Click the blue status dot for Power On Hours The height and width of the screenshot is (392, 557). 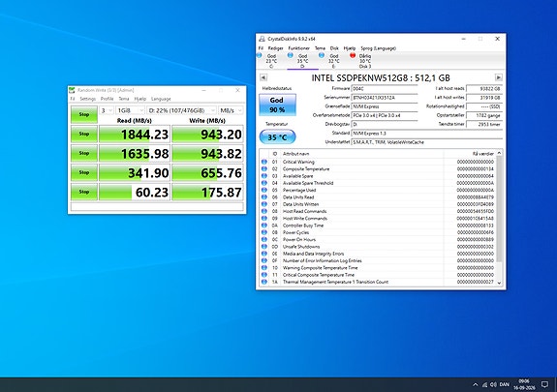click(x=264, y=239)
